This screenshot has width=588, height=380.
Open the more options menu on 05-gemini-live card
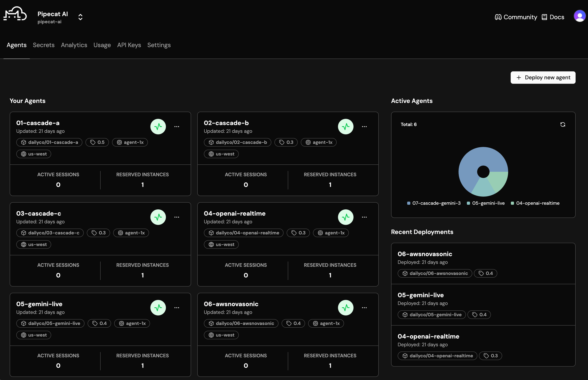(x=177, y=308)
